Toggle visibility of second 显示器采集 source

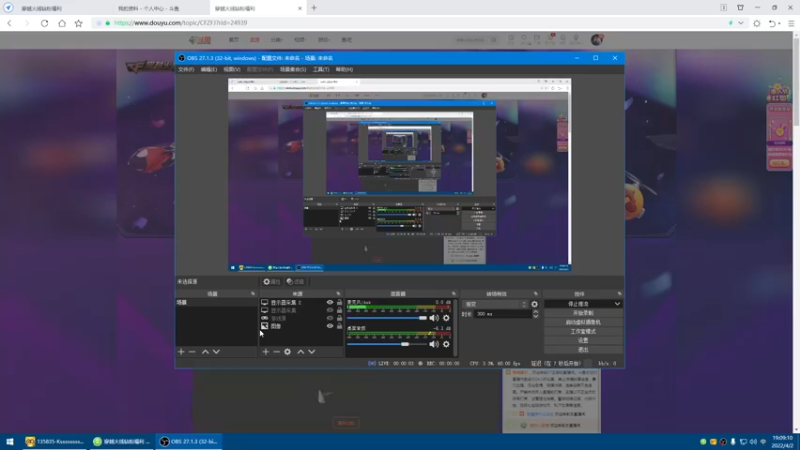(x=330, y=310)
